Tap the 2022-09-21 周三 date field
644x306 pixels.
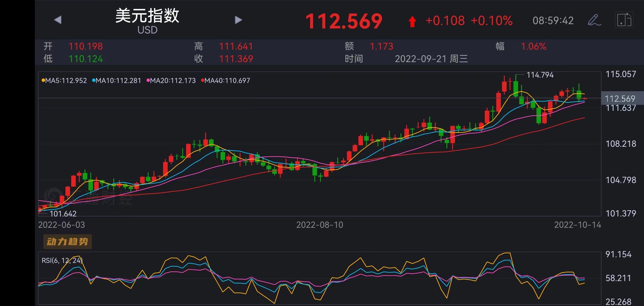[431, 59]
